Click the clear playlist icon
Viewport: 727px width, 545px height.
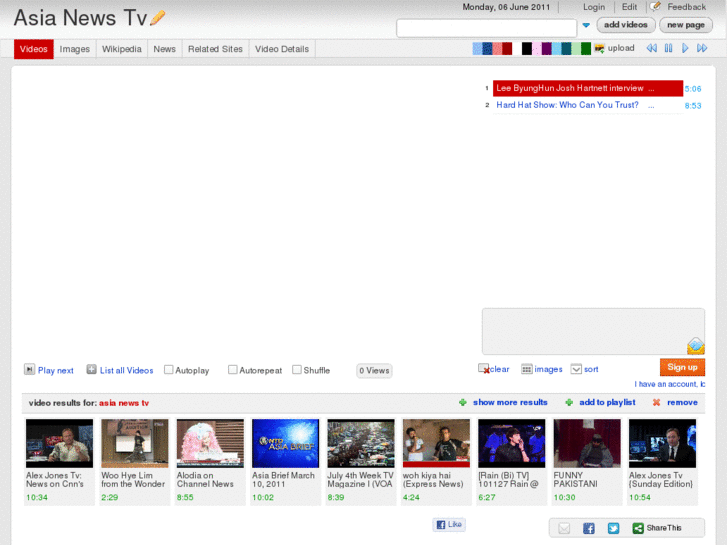click(484, 369)
